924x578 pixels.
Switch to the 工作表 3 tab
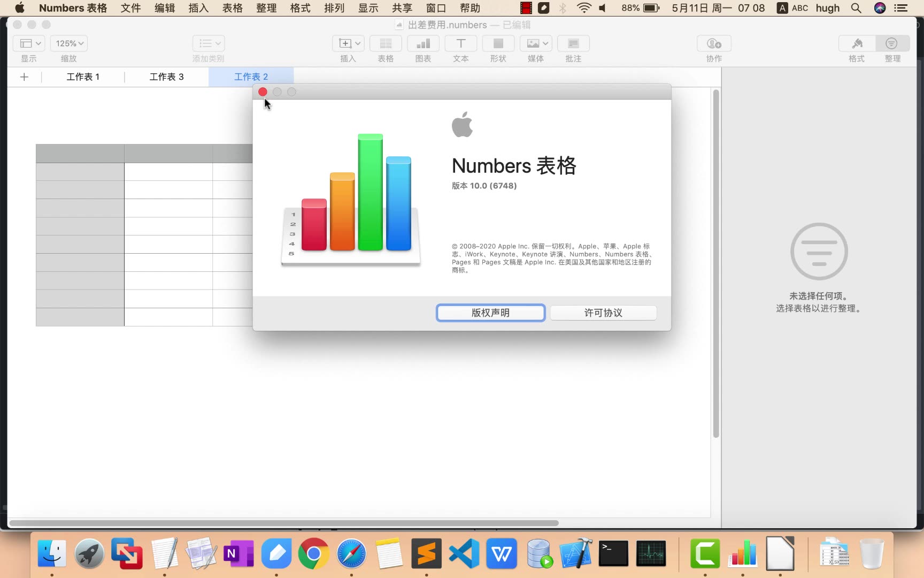[166, 77]
